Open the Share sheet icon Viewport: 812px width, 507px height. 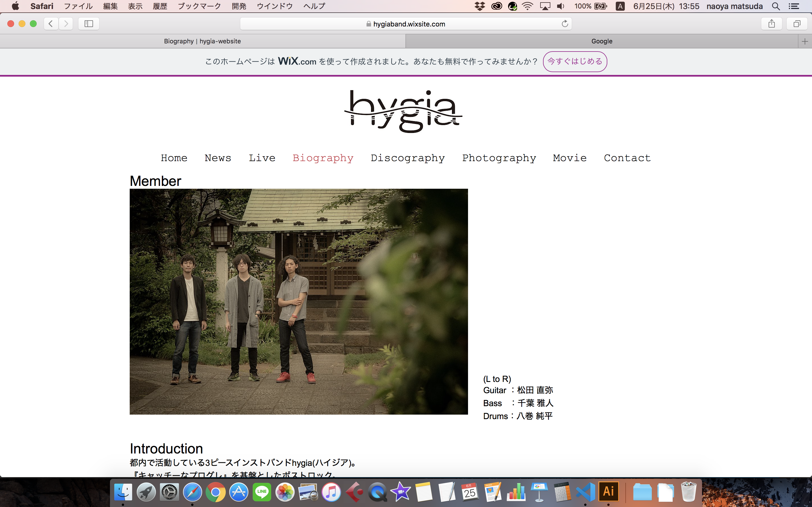(771, 23)
